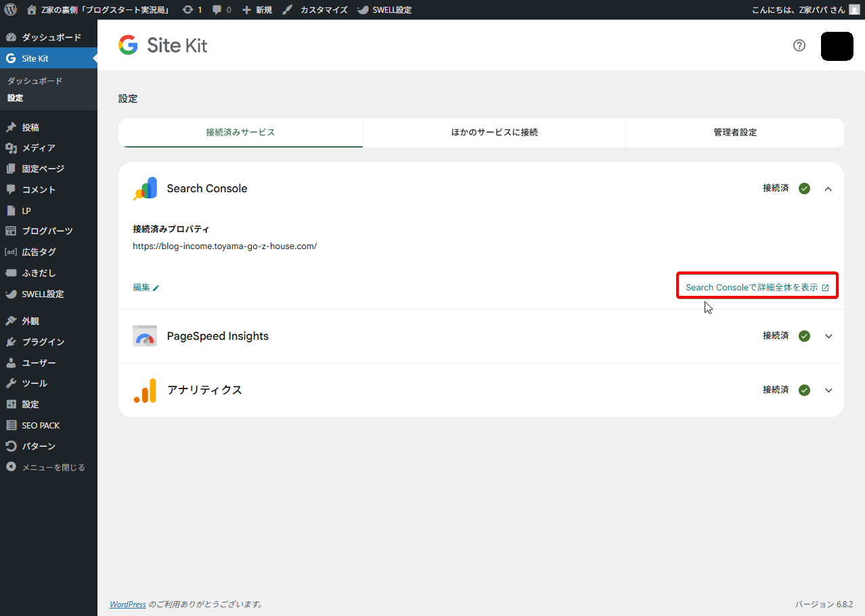
Task: Open the Site Kit help icon
Action: (799, 45)
